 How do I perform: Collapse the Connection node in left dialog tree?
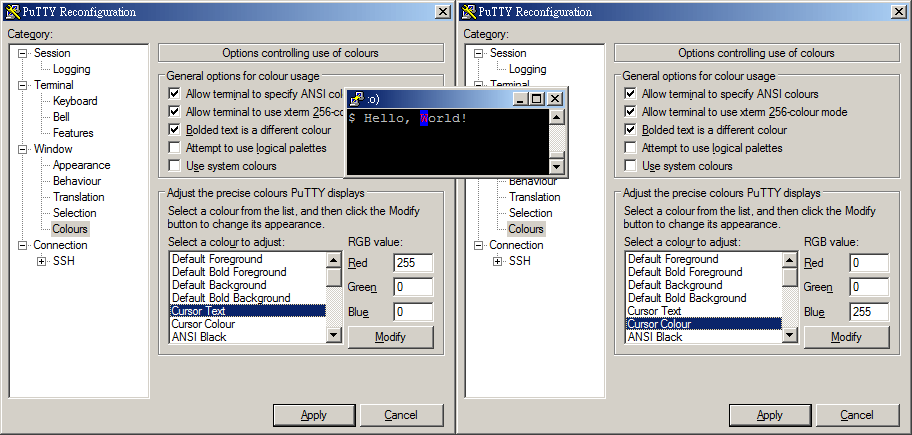click(23, 245)
